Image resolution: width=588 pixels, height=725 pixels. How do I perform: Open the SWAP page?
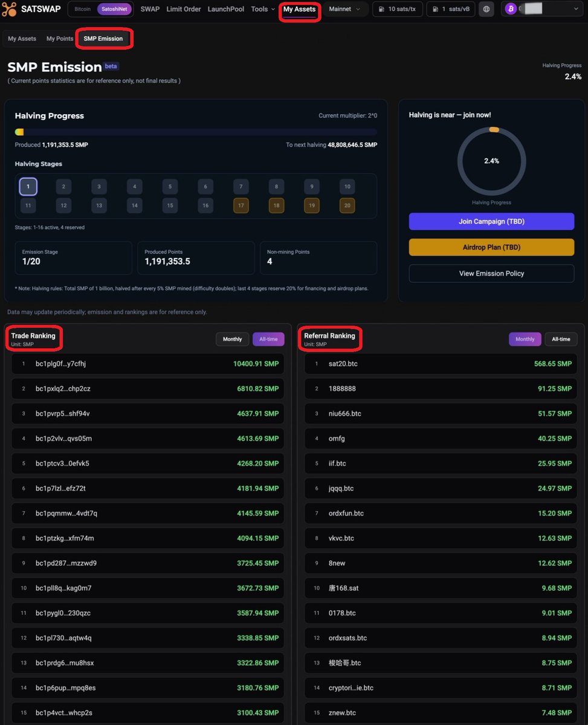150,9
